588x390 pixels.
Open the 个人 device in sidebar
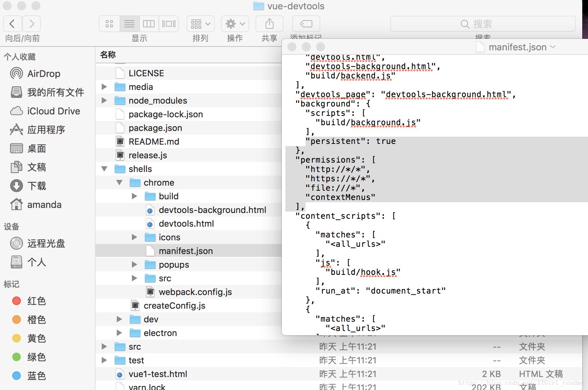tap(28, 262)
